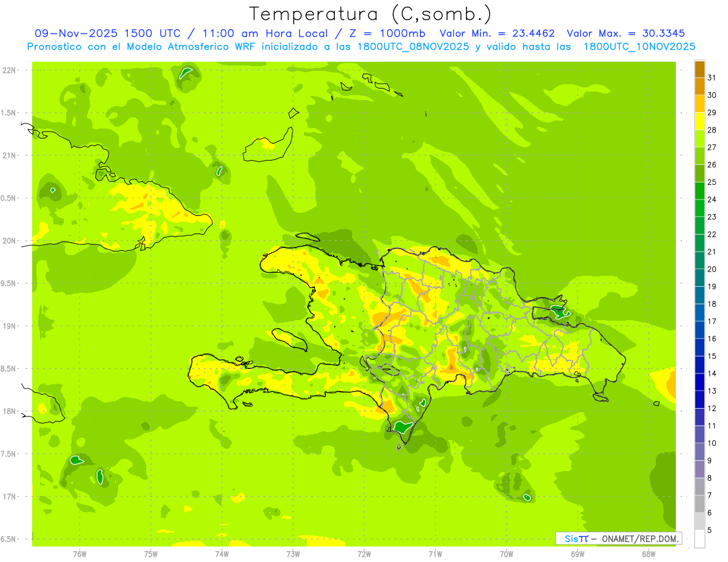
Task: Click the "19N" latitude axis label
Action: 11,326
